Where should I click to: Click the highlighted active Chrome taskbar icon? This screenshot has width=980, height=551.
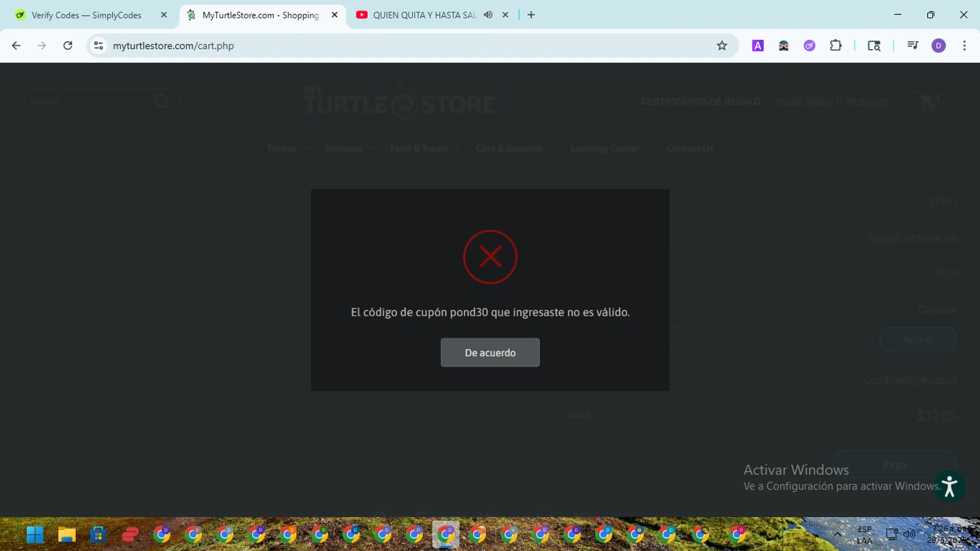click(x=446, y=535)
